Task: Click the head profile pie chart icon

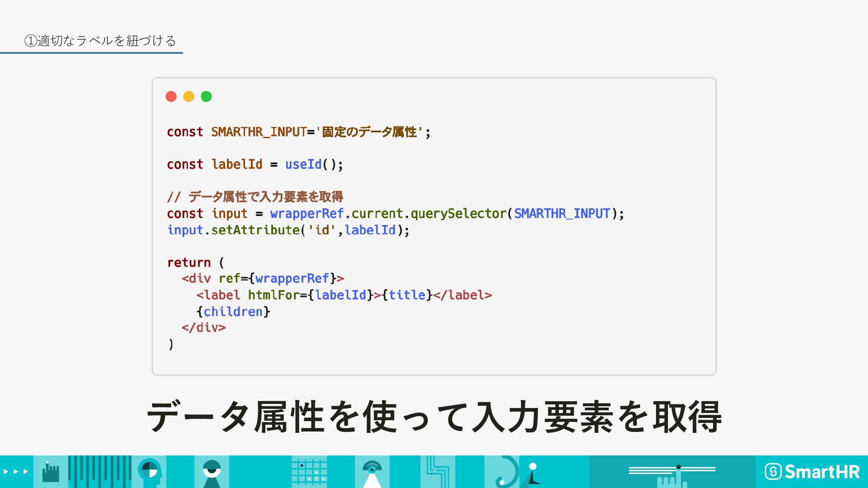Action: 149,472
